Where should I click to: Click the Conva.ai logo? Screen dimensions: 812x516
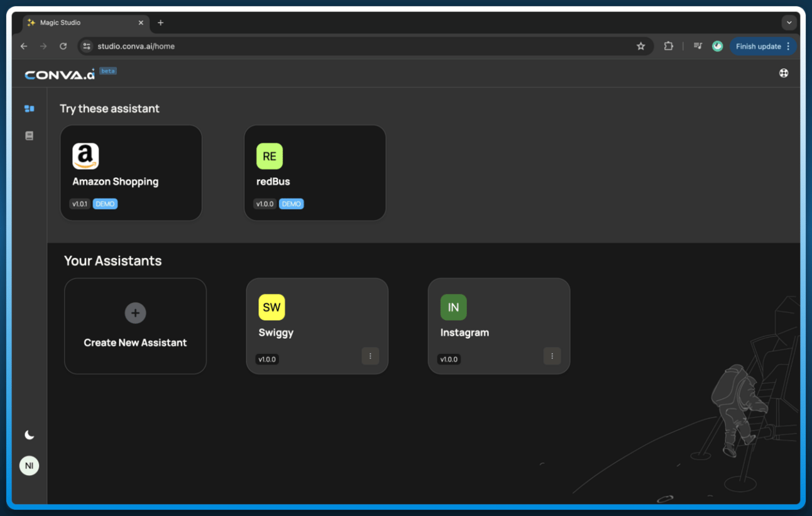point(60,74)
